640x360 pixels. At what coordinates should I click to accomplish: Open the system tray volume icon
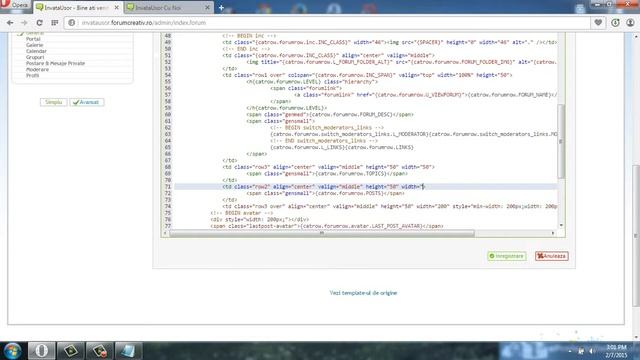pyautogui.click(x=591, y=351)
